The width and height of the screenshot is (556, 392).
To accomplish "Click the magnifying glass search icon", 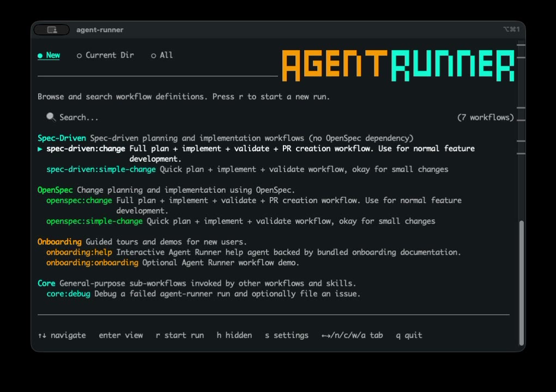I will (51, 117).
